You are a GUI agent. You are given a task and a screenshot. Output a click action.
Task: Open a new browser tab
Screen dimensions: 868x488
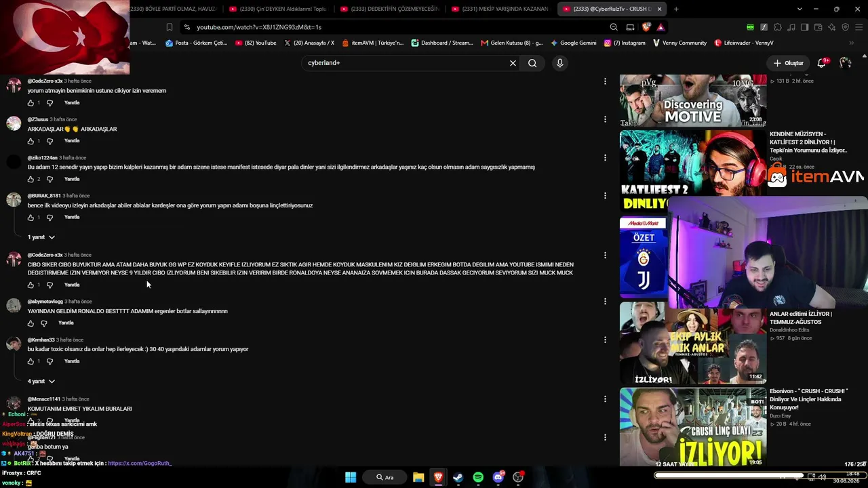676,9
